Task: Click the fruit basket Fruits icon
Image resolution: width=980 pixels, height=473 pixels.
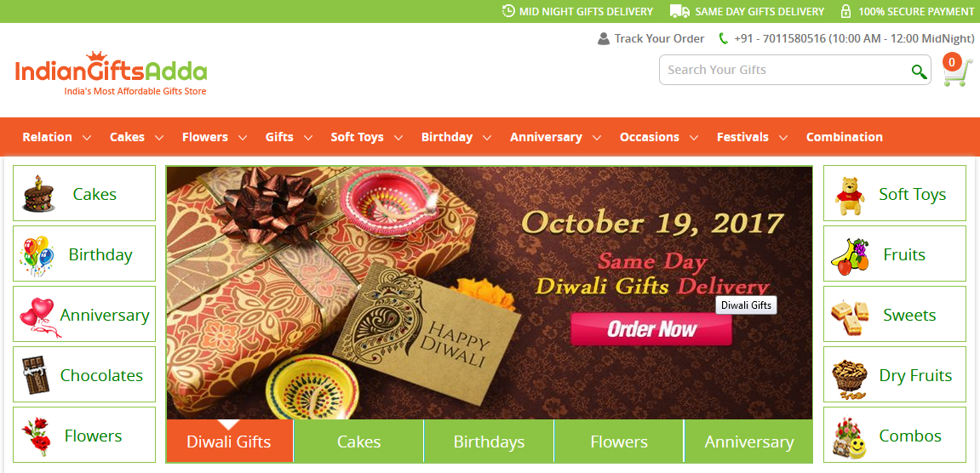Action: [x=850, y=256]
